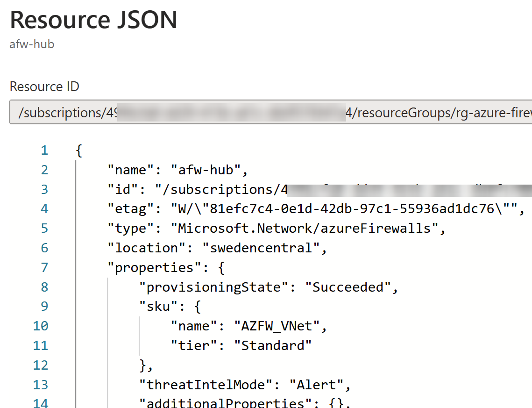The image size is (532, 408).
Task: Select line number 5 in the gutter
Action: pos(44,229)
